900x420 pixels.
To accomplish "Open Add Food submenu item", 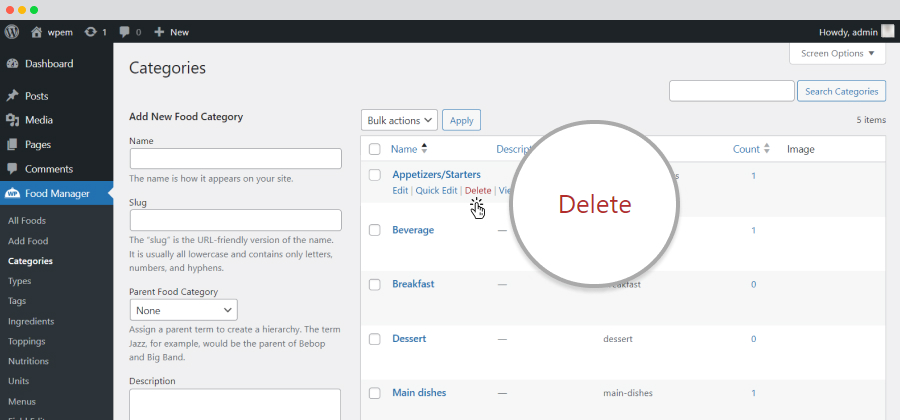I will click(28, 241).
